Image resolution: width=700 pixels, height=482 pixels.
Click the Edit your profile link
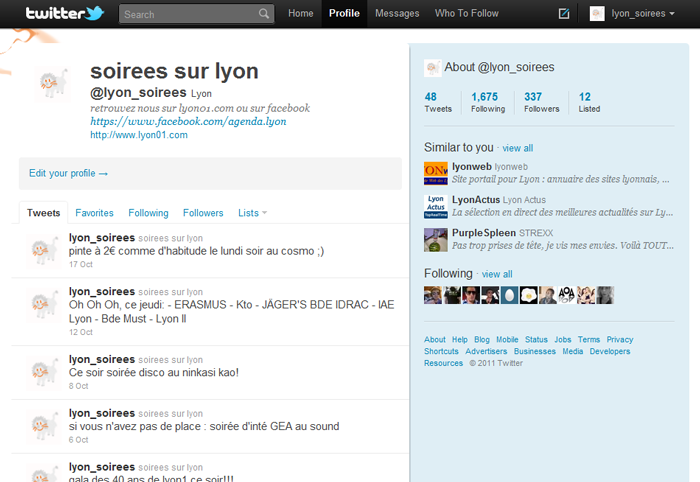pyautogui.click(x=68, y=173)
